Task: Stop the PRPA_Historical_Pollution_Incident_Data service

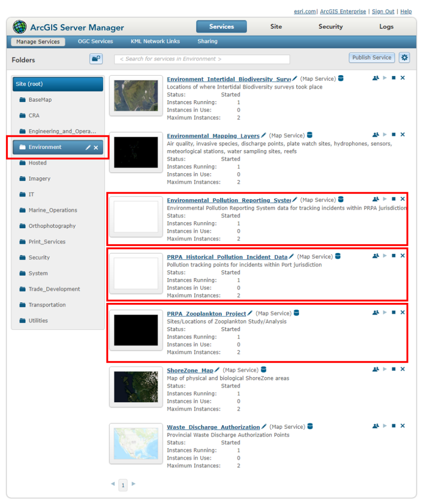Action: pyautogui.click(x=394, y=256)
